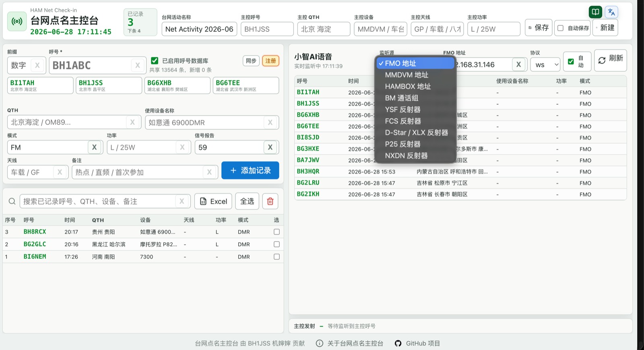The width and height of the screenshot is (644, 350).
Task: Click the GitHub logo in footer
Action: 398,343
